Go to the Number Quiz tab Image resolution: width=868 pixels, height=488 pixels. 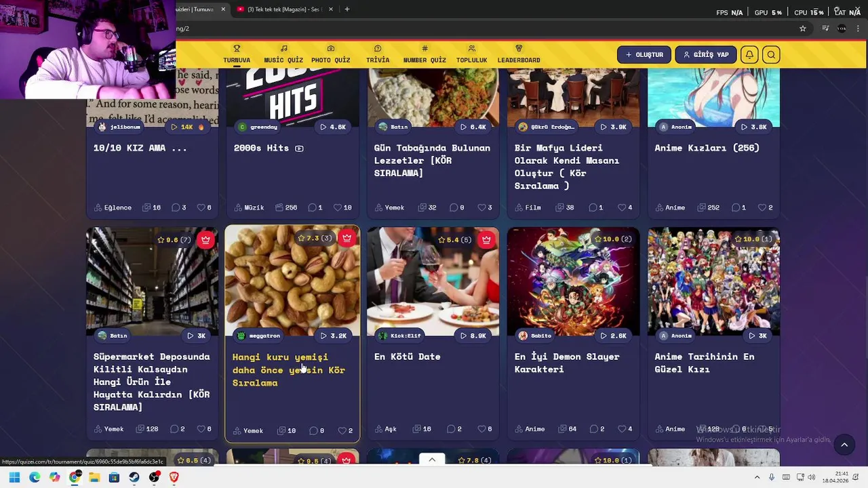425,54
